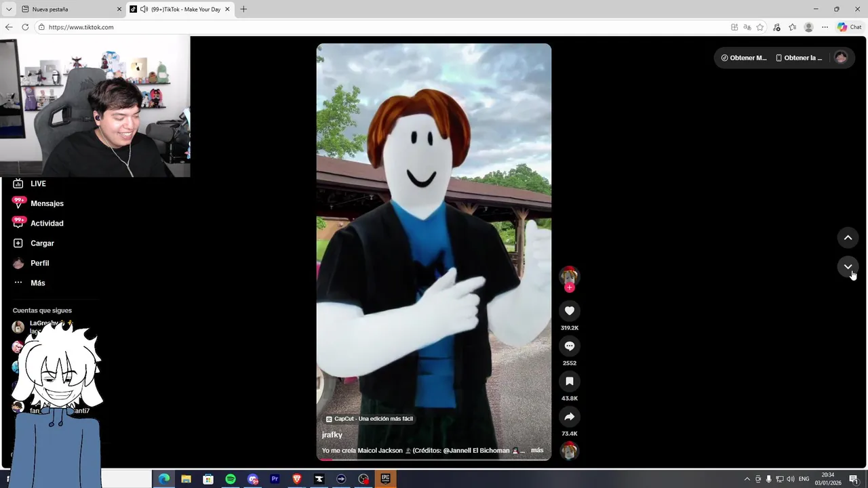View site info via lock icon
868x488 pixels.
click(x=41, y=27)
